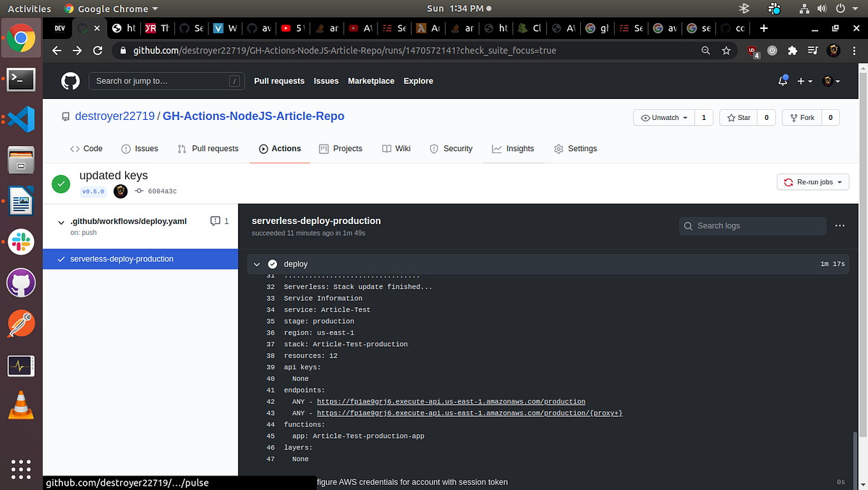
Task: Open Slack from the dock
Action: pyautogui.click(x=20, y=241)
